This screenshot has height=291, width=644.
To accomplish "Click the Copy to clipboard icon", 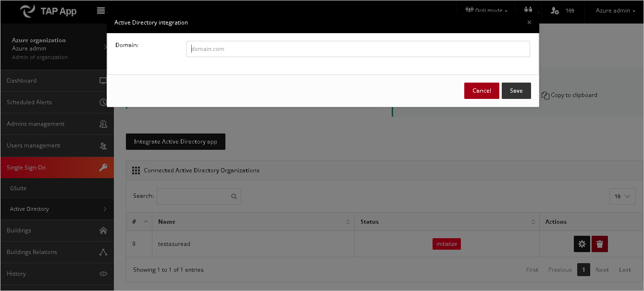I will (x=545, y=95).
